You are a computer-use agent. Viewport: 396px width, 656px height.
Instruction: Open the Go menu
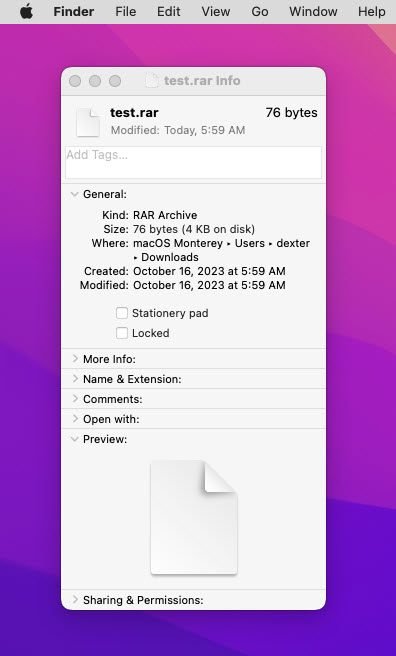[260, 11]
